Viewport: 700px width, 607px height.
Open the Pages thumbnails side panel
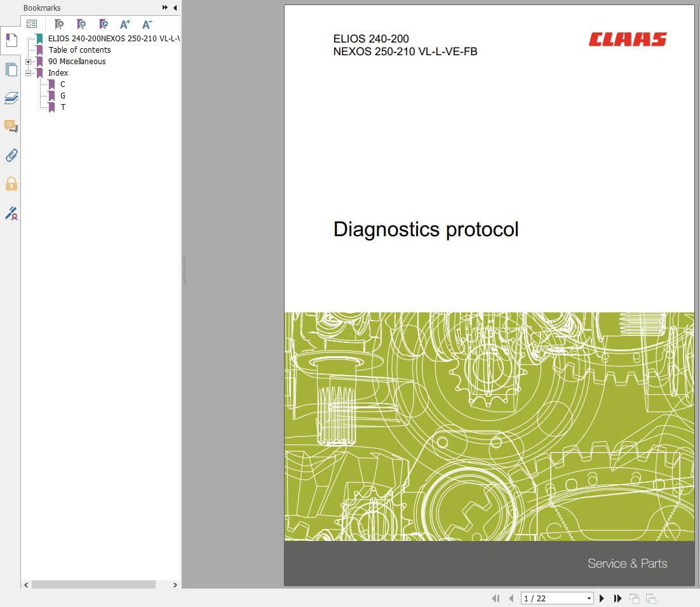tap(10, 69)
